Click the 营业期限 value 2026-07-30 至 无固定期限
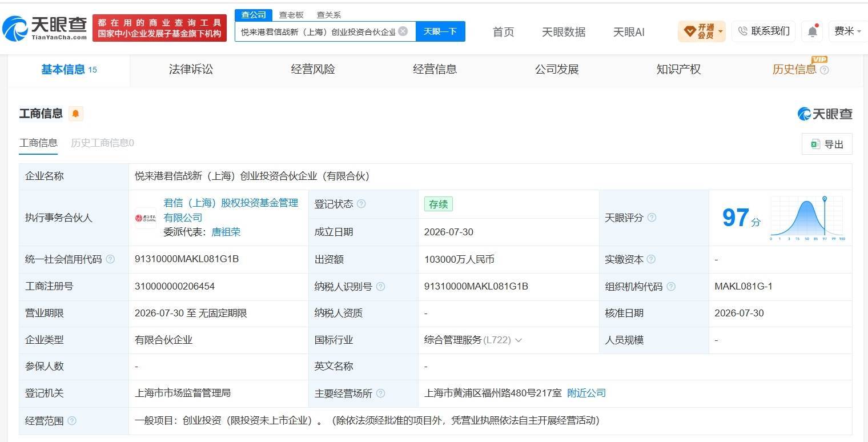Image resolution: width=868 pixels, height=442 pixels. [191, 314]
